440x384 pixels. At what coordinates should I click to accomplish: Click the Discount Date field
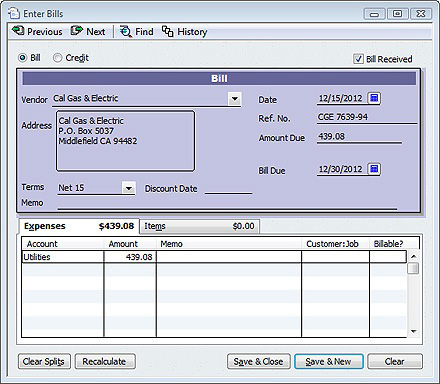(x=228, y=188)
